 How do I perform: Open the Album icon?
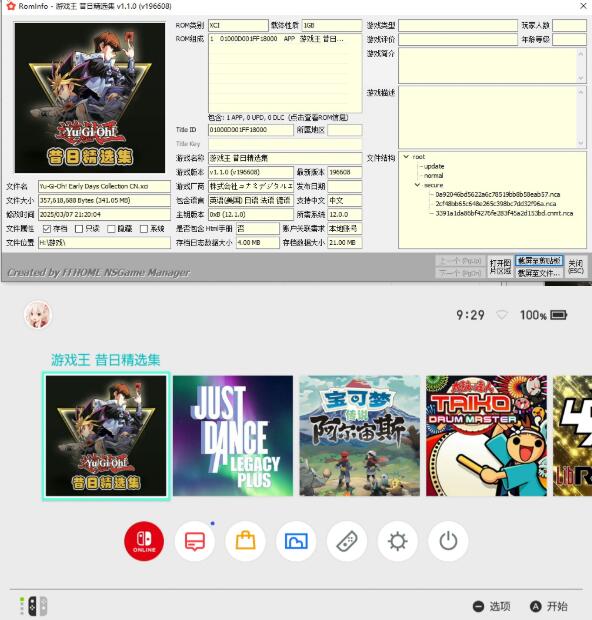tap(296, 541)
